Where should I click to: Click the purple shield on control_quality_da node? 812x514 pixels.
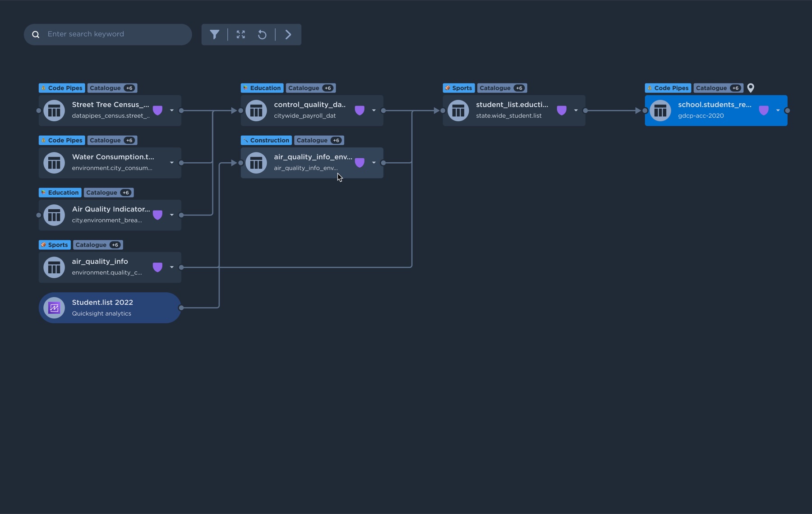(x=360, y=110)
